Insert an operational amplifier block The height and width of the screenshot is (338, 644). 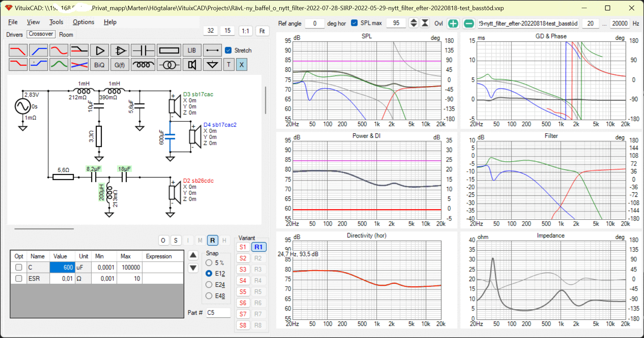pyautogui.click(x=120, y=50)
